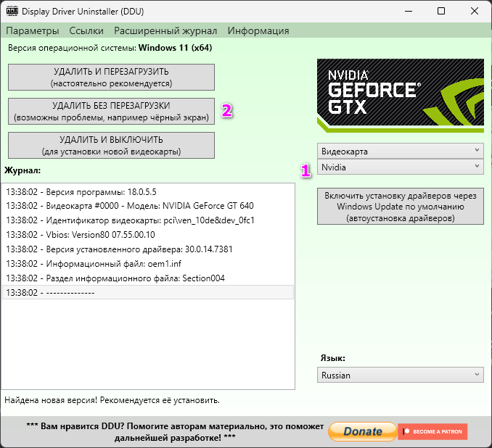Click УДАЛИТЬ БЕЗ ПЕРЕЗАГРУЗКИ button
The height and width of the screenshot is (448, 492).
click(x=112, y=112)
